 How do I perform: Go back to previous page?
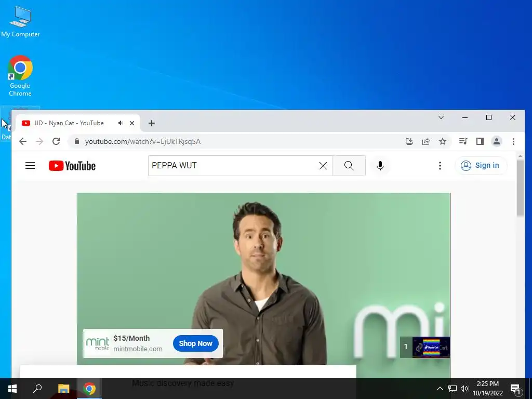click(23, 141)
